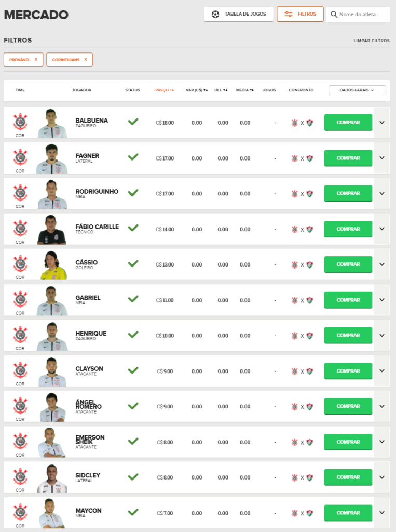396x532 pixels.
Task: Sort by Preço column arrows
Action: 172,90
